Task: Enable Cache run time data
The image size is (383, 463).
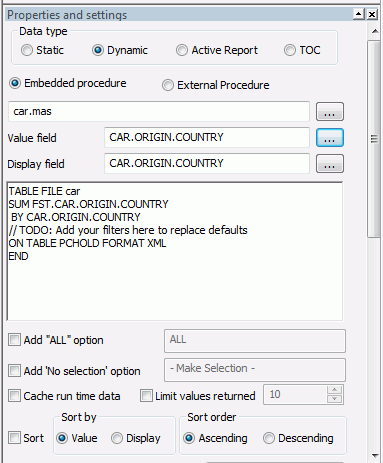Action: point(14,396)
